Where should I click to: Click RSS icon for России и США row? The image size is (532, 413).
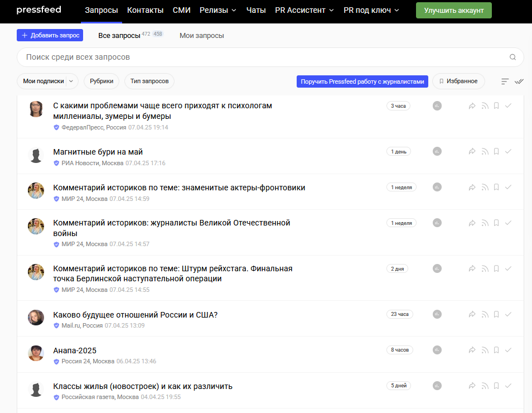point(485,314)
